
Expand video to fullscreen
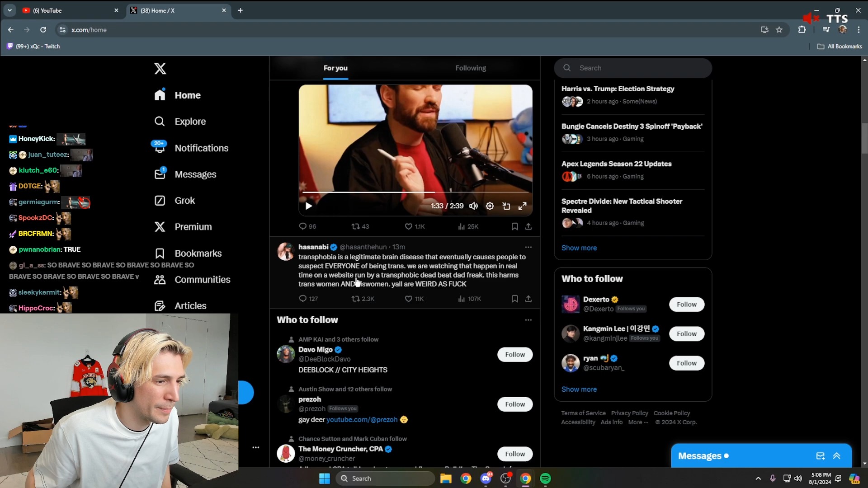point(523,206)
